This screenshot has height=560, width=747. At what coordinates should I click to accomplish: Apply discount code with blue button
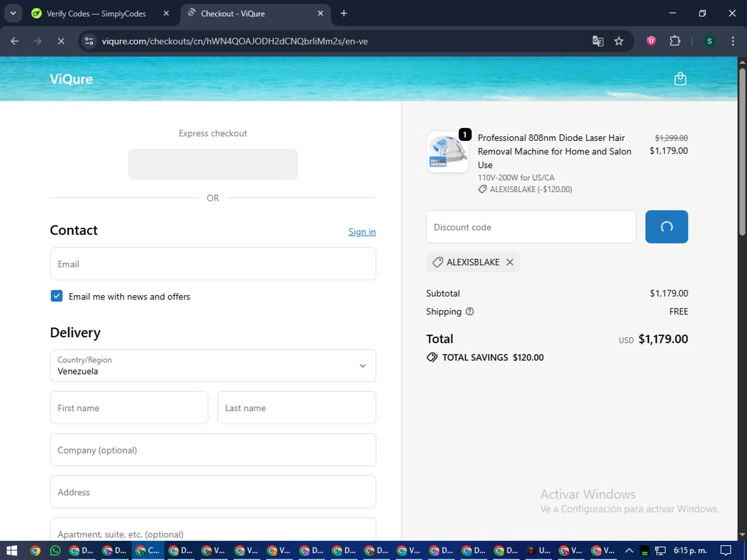666,227
